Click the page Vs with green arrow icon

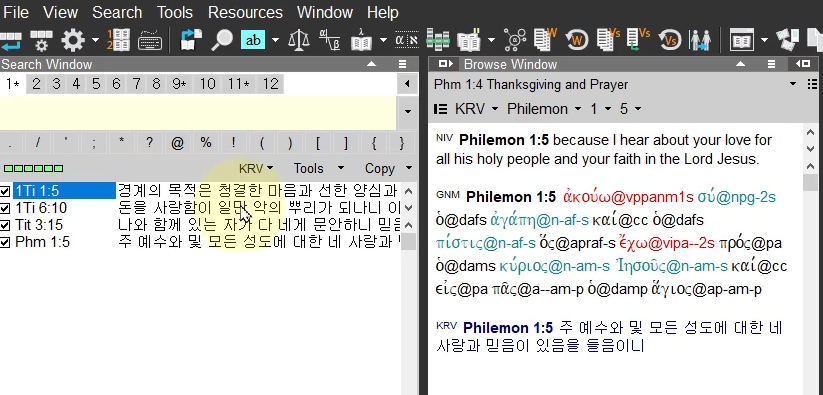(x=638, y=40)
